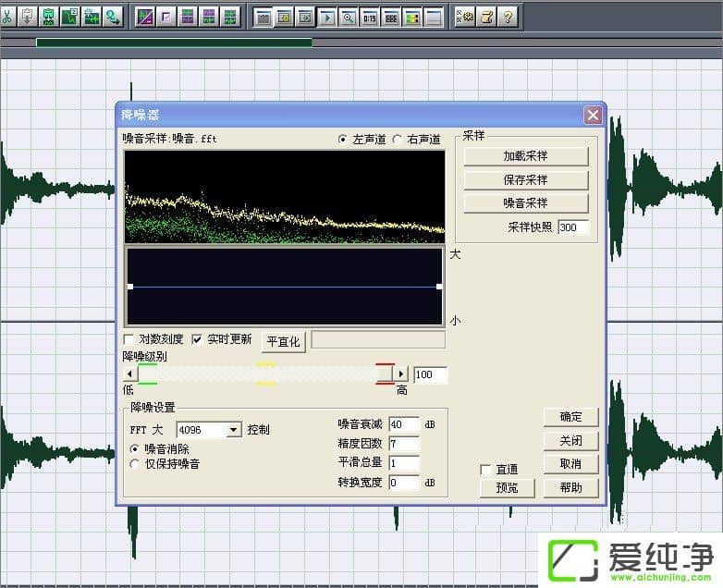The image size is (723, 588).
Task: Click the yellow question mark help icon
Action: click(x=508, y=17)
